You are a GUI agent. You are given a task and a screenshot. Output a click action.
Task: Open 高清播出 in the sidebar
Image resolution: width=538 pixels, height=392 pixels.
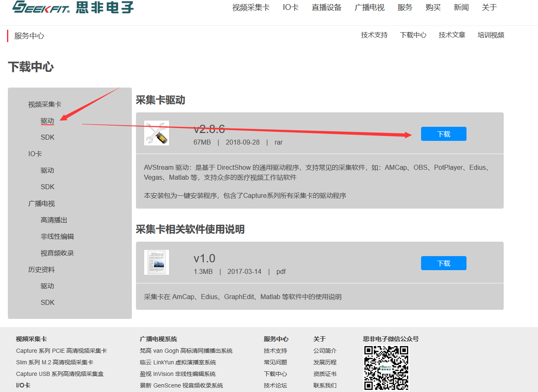tap(54, 220)
